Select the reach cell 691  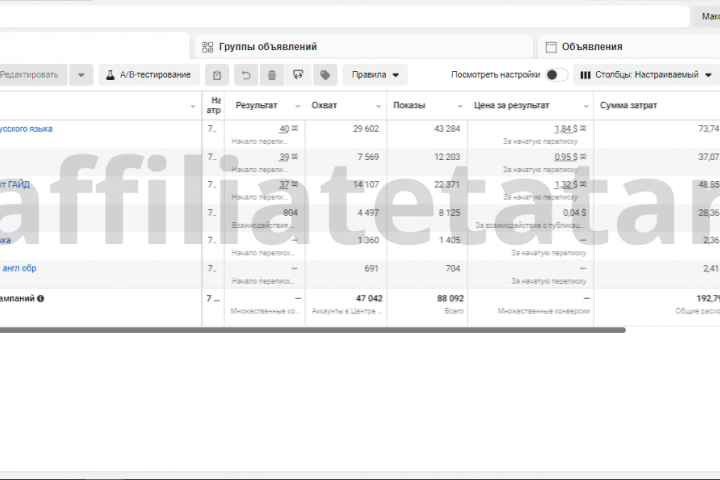pyautogui.click(x=371, y=268)
